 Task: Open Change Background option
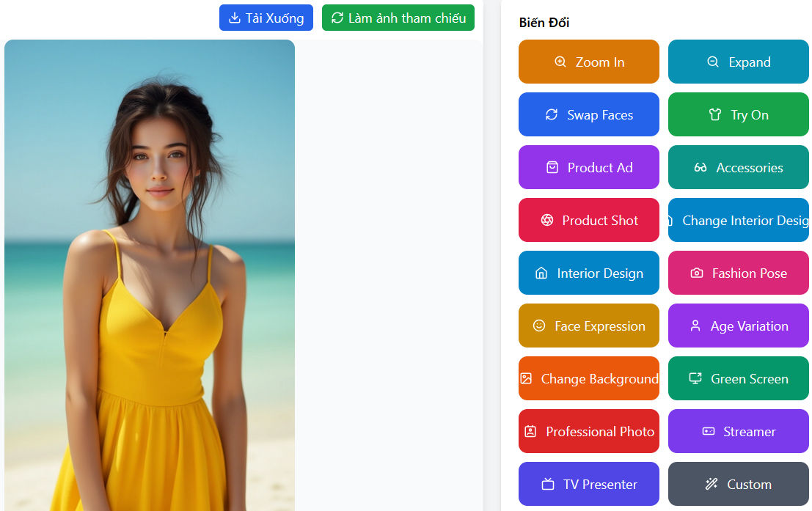coord(589,378)
